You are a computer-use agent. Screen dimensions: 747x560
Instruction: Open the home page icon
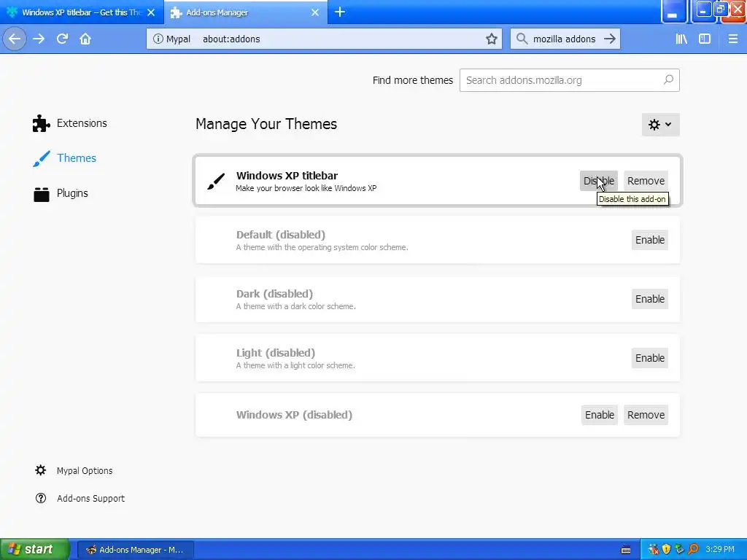(85, 39)
